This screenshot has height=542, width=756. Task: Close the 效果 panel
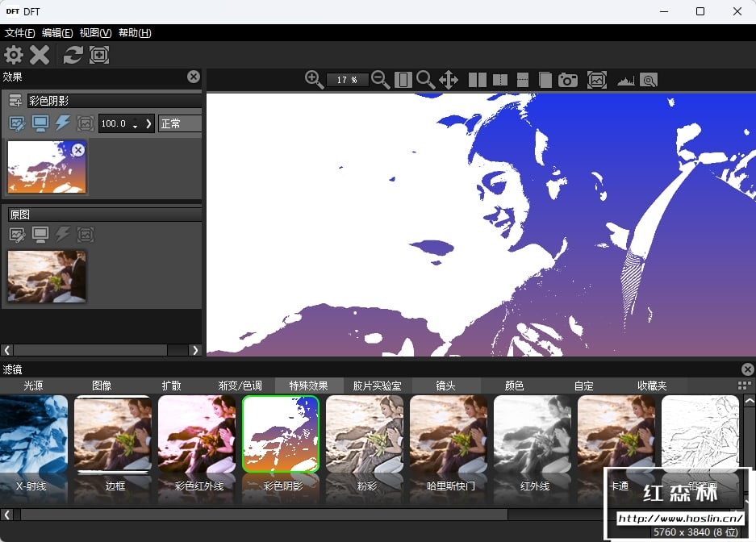pos(194,77)
